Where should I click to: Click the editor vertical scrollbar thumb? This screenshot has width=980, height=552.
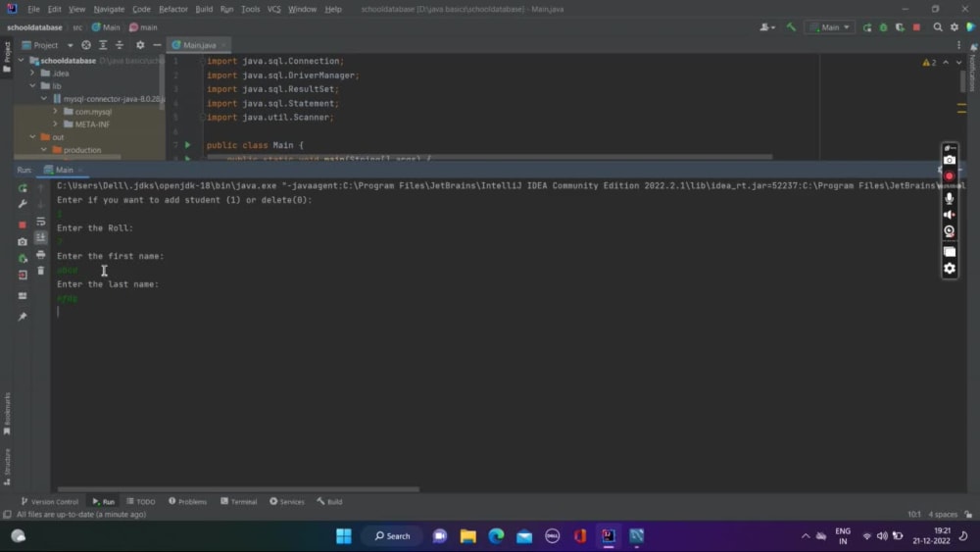coord(962,80)
